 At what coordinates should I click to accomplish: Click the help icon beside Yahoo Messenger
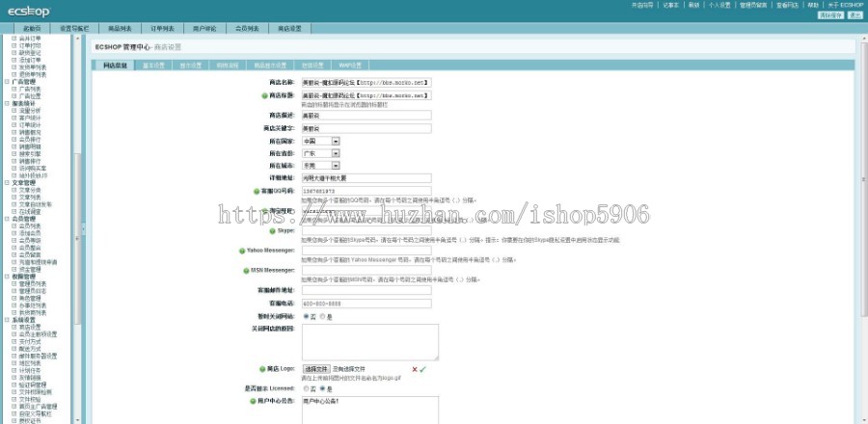242,251
